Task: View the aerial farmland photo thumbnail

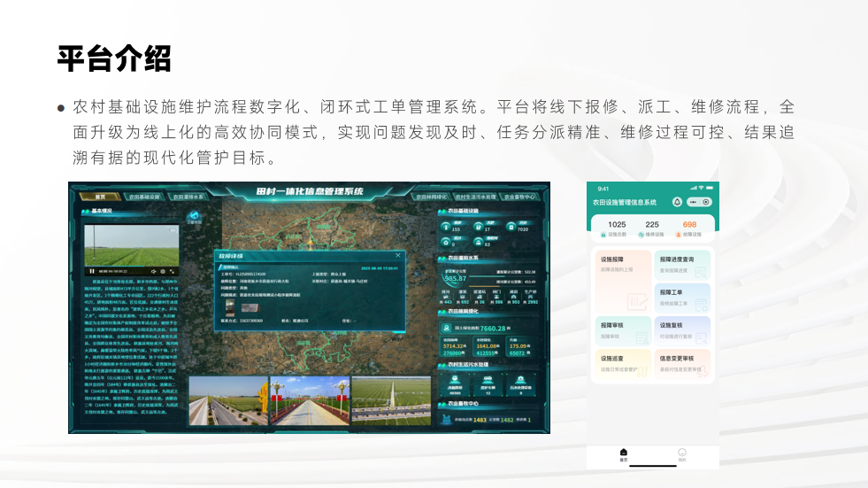Action: coord(391,401)
